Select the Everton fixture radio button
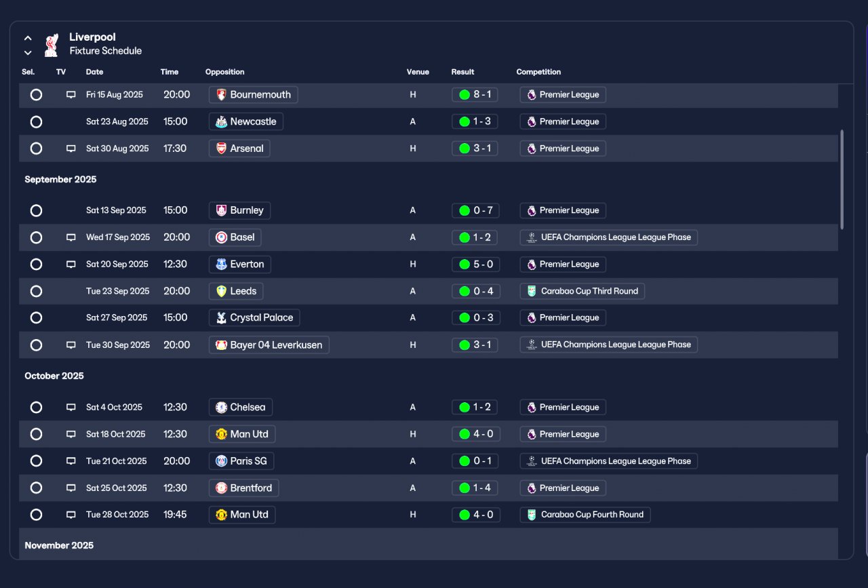Viewport: 868px width, 588px height. 37,264
